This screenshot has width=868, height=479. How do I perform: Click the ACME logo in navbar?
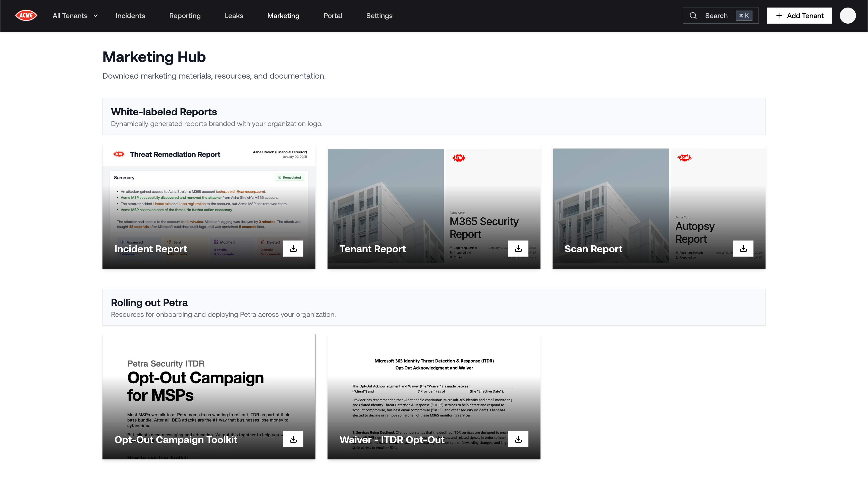click(x=26, y=16)
